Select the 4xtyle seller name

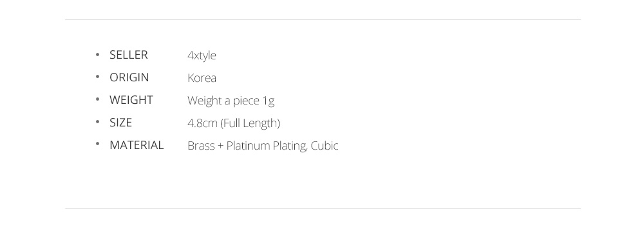pyautogui.click(x=202, y=55)
